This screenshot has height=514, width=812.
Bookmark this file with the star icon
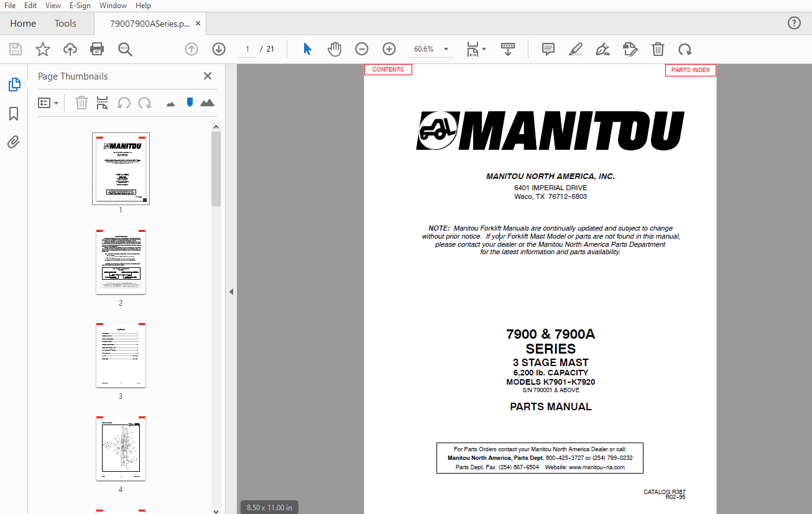pyautogui.click(x=43, y=49)
